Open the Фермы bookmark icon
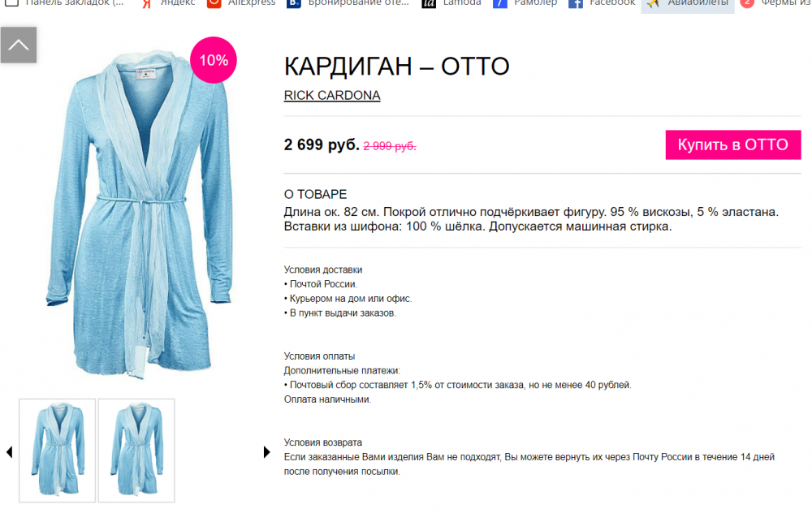This screenshot has width=812, height=522. pos(747,3)
